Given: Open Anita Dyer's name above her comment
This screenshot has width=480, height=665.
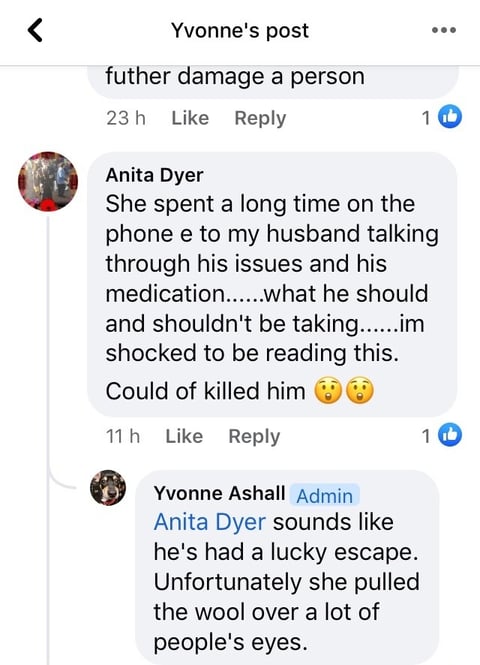Looking at the screenshot, I should [154, 175].
